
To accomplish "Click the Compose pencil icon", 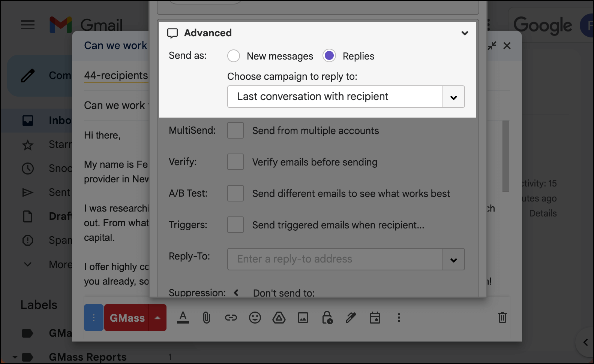I will (x=28, y=76).
